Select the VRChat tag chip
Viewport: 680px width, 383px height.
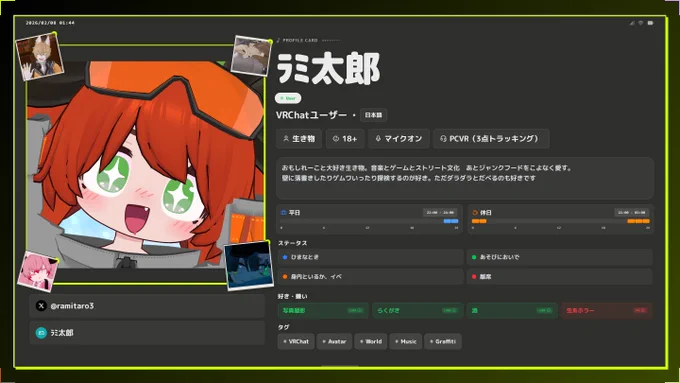tap(296, 341)
